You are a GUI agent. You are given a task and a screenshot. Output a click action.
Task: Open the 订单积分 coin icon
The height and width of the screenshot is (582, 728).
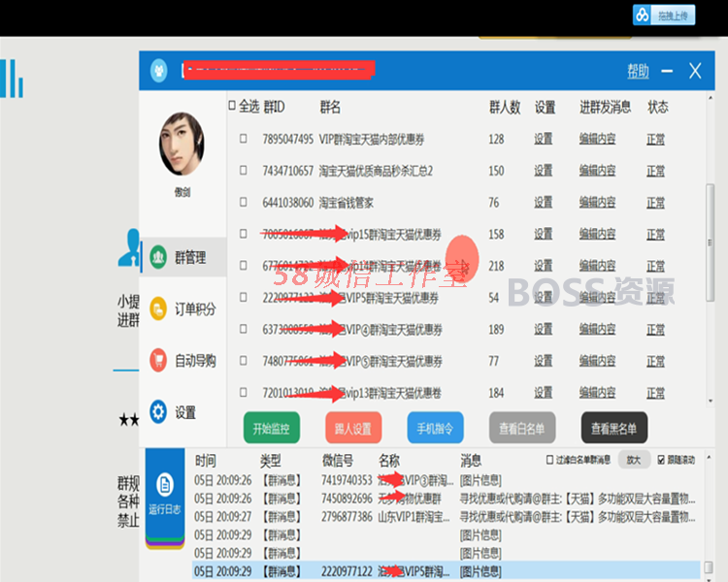[x=158, y=308]
